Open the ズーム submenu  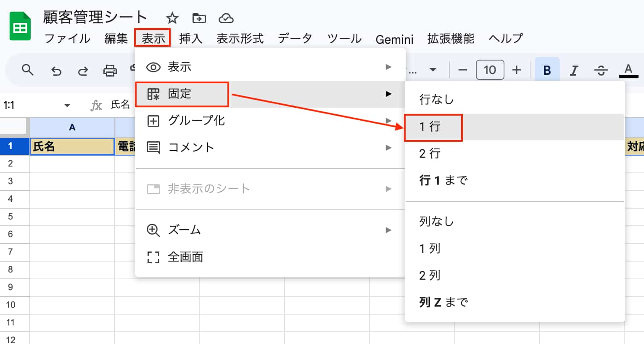(269, 230)
